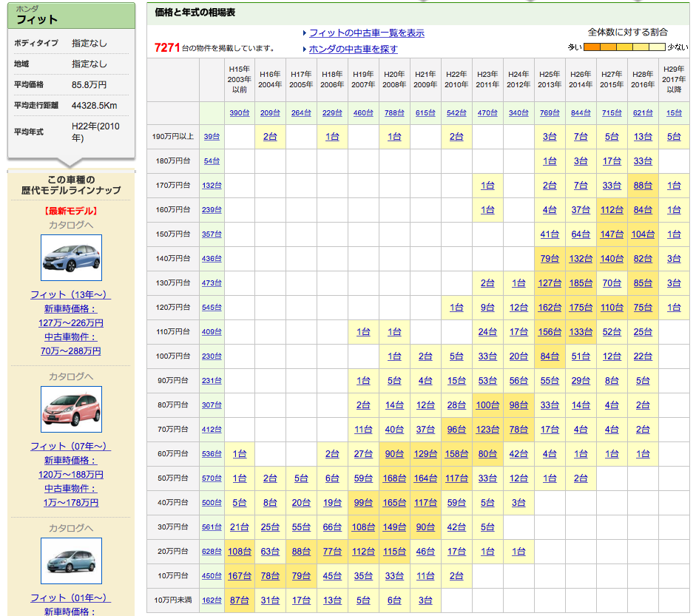Screen dimensions: 696x616
Task: Click the 158台 cell in 60万円台 row
Action: [x=456, y=453]
